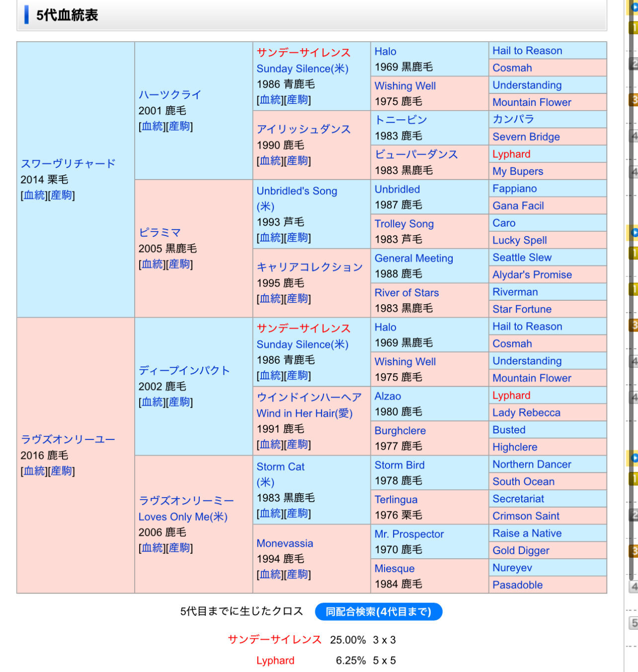Open ラヴズオンリーミー horse link
The image size is (638, 672).
point(186,501)
